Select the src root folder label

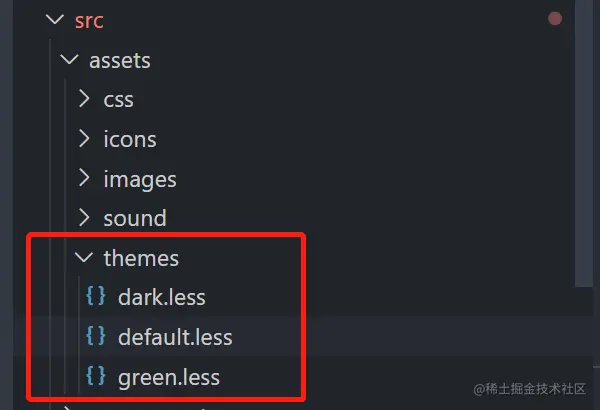[89, 21]
